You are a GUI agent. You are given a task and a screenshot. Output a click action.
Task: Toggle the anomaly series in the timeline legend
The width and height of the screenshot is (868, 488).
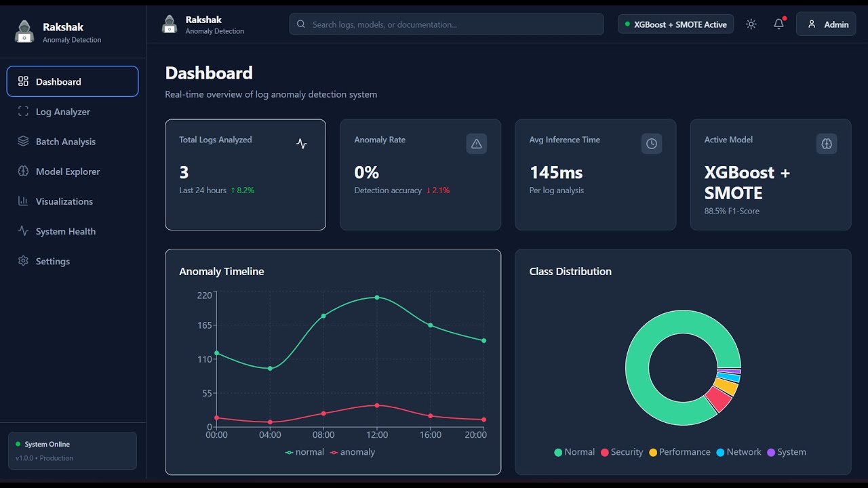click(x=352, y=452)
